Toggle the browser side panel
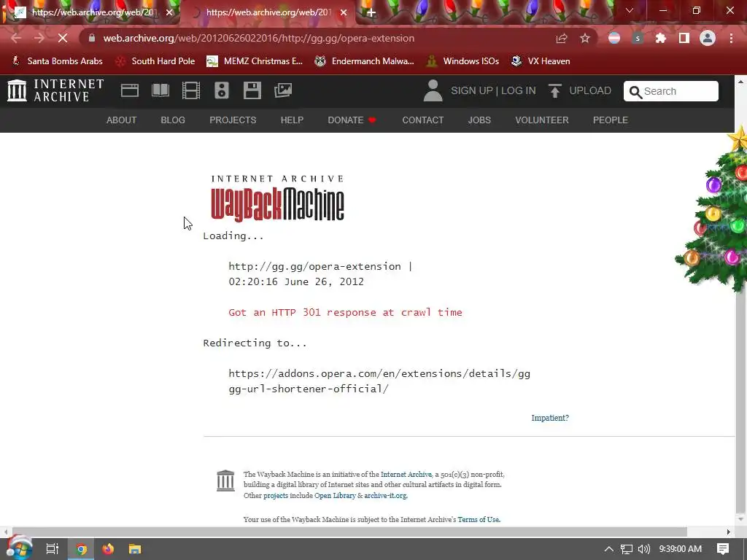Image resolution: width=747 pixels, height=560 pixels. click(x=684, y=38)
